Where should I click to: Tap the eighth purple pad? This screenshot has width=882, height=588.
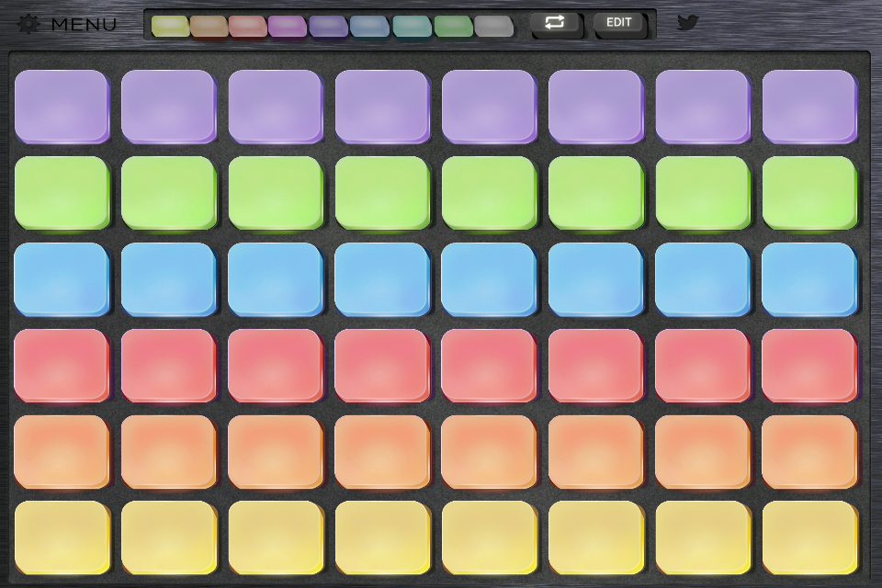click(x=810, y=107)
